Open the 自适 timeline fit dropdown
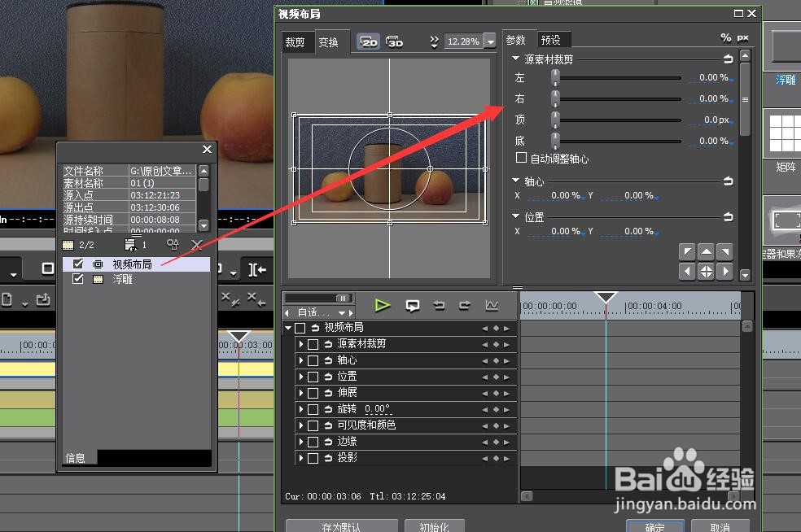Screen dimensions: 801x532 click(x=341, y=312)
